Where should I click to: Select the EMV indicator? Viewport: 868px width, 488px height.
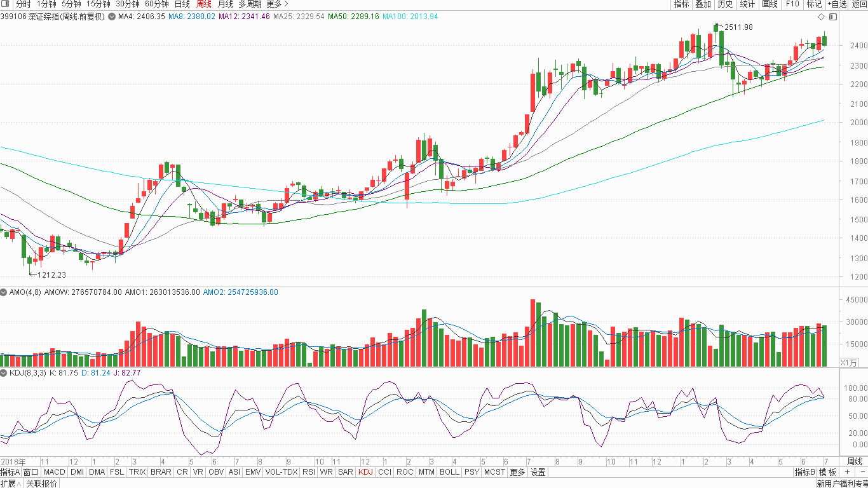point(253,472)
